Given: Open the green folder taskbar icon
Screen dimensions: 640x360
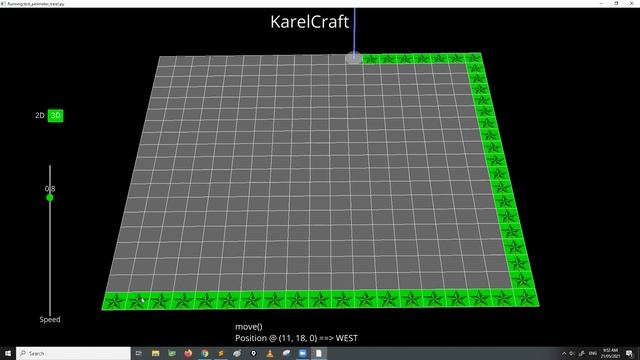Looking at the screenshot, I should click(x=171, y=353).
